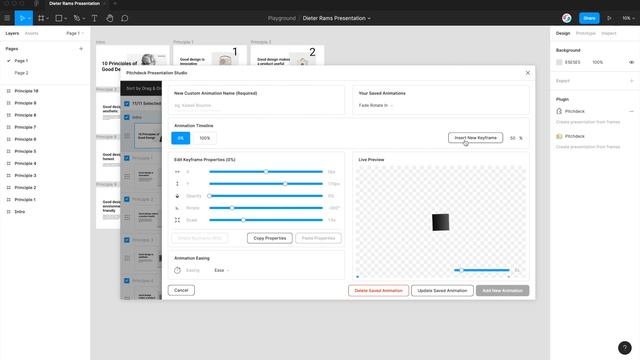Screen dimensions: 640x360
Task: Expand the Page 1 dropdown
Action: (75, 33)
